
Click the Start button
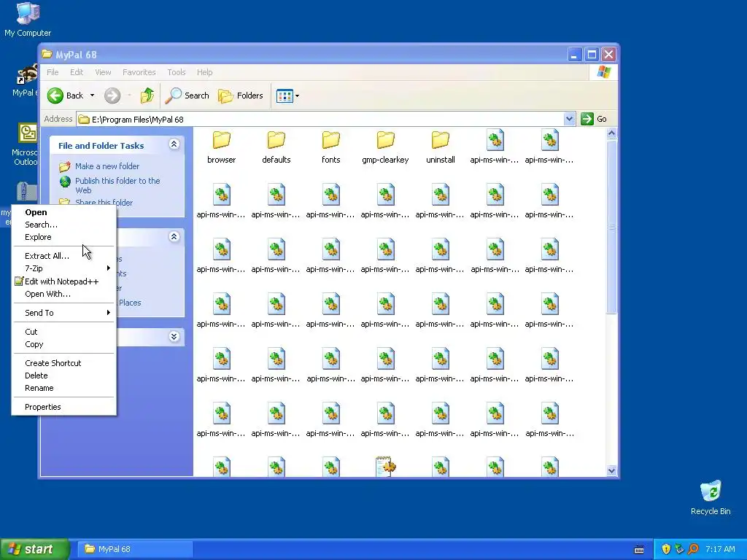[35, 549]
